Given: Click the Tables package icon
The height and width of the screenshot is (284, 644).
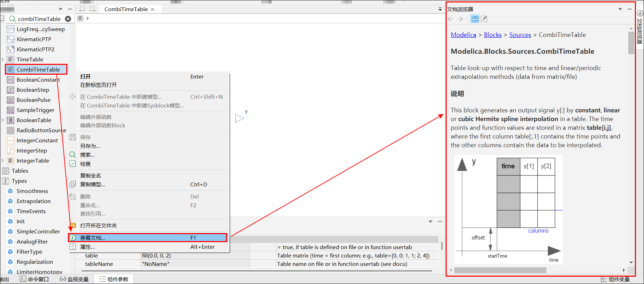Looking at the screenshot, I should pyautogui.click(x=6, y=171).
